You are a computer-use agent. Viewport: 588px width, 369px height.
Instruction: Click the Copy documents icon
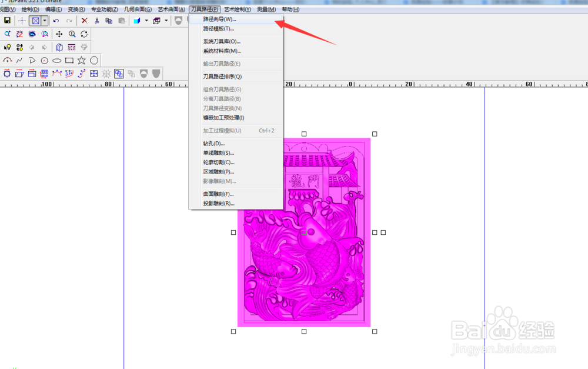coord(109,21)
